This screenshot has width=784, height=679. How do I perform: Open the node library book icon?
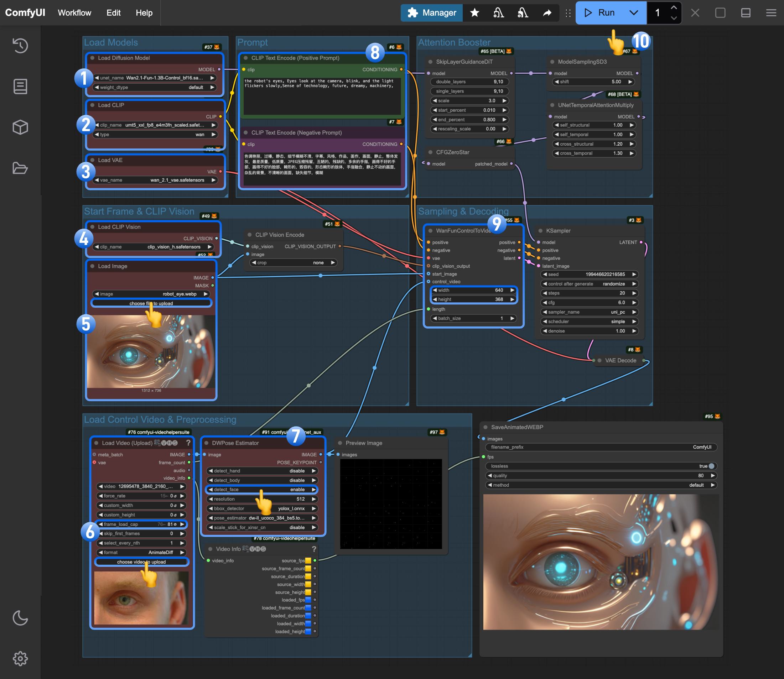(x=20, y=87)
